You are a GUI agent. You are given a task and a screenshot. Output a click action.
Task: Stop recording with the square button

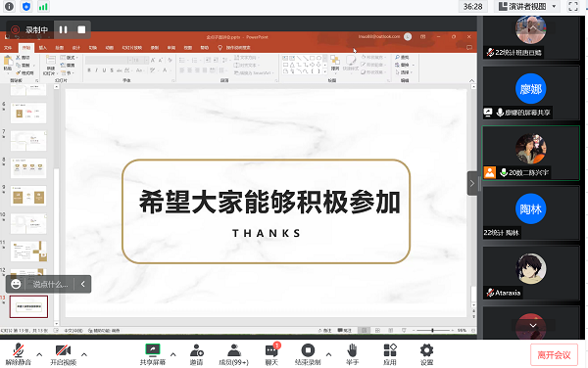[81, 29]
